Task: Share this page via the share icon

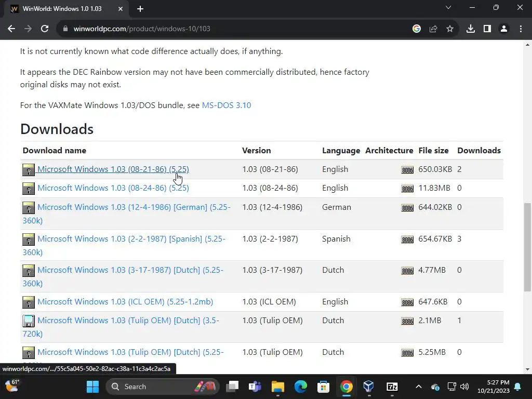Action: (x=433, y=29)
